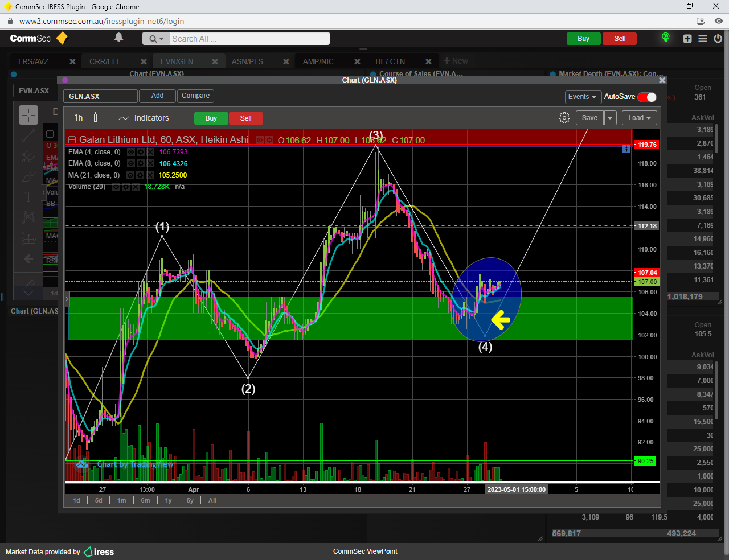
Task: Click the power logout icon
Action: 718,39
